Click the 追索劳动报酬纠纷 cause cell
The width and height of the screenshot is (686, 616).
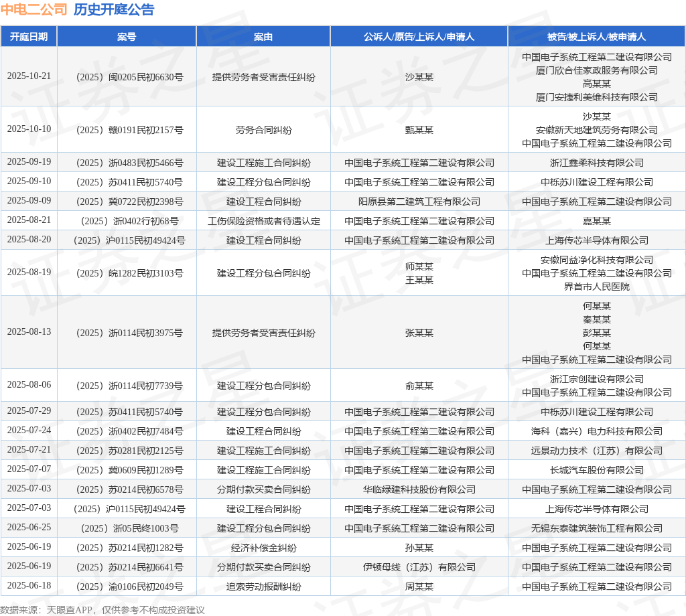point(263,587)
